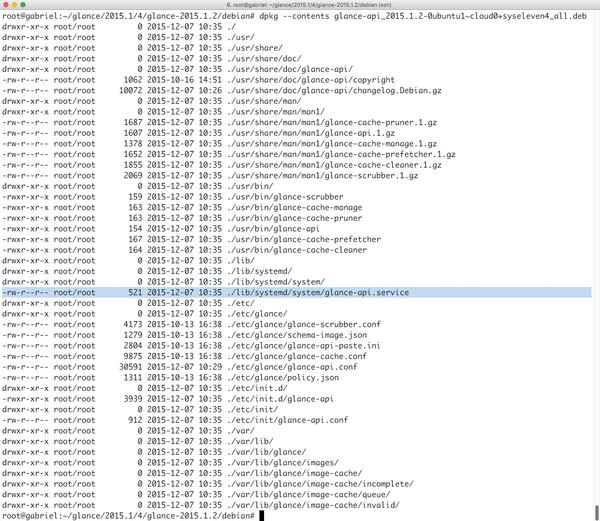Click the ./usr/bin/glance-cache-pruner path

[x=294, y=218]
